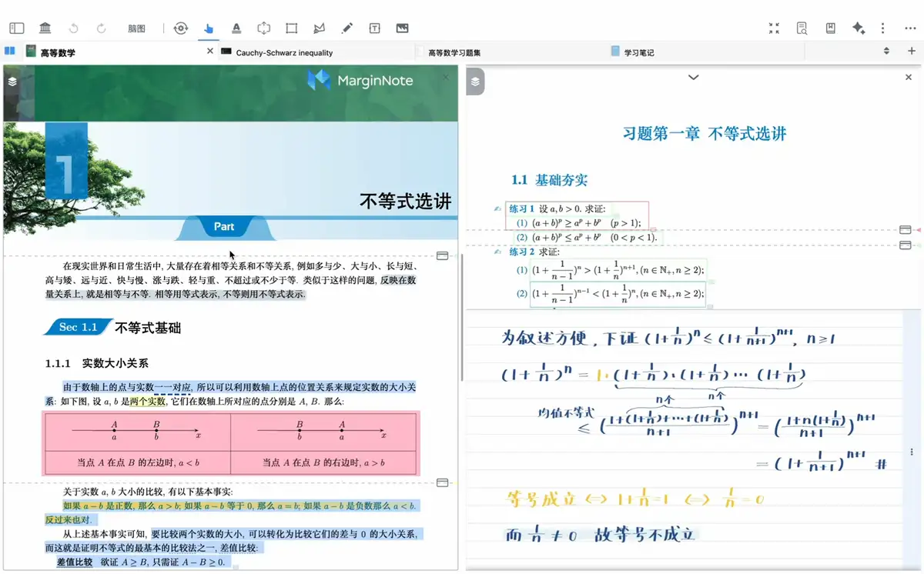Image resolution: width=924 pixels, height=574 pixels.
Task: Click the yellow highlighted 两个实数 text
Action: click(x=147, y=402)
